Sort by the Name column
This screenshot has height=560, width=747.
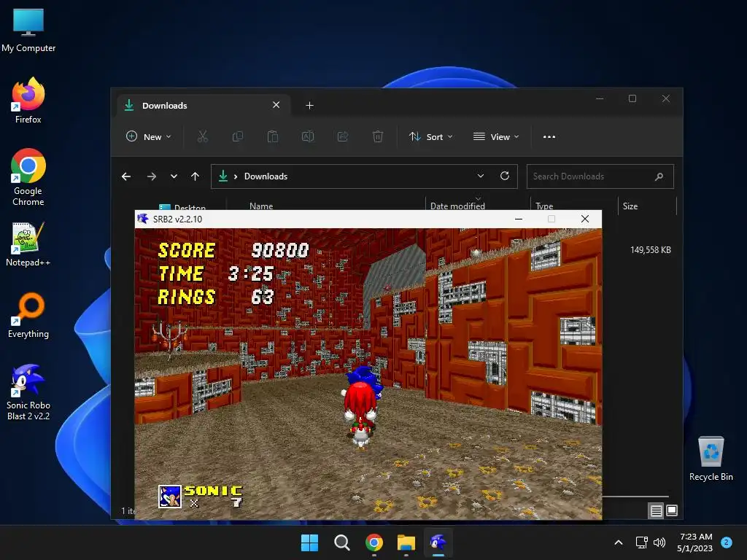point(261,206)
